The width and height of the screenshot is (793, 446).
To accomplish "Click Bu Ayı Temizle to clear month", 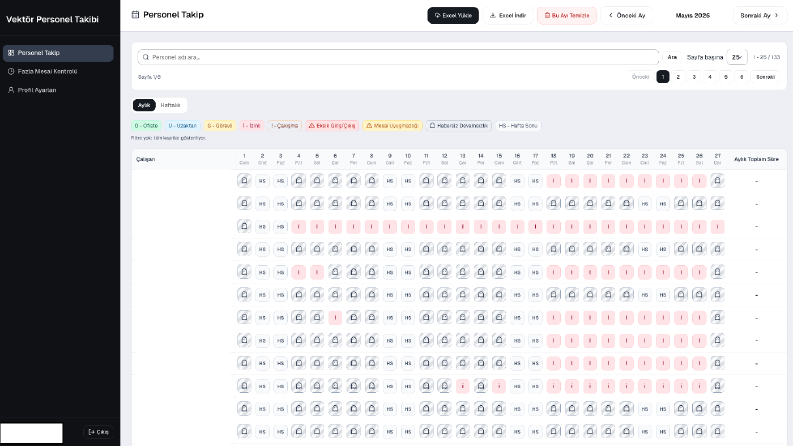I will point(566,16).
